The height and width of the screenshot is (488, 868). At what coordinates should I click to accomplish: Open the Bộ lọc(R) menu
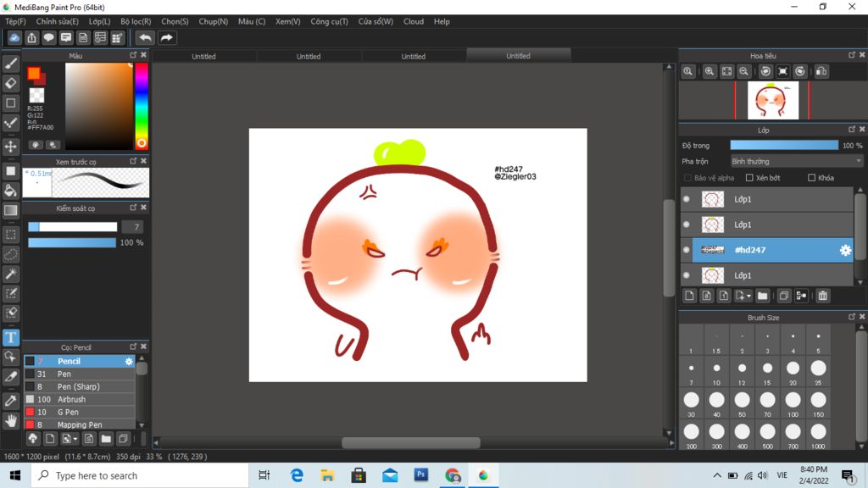136,21
